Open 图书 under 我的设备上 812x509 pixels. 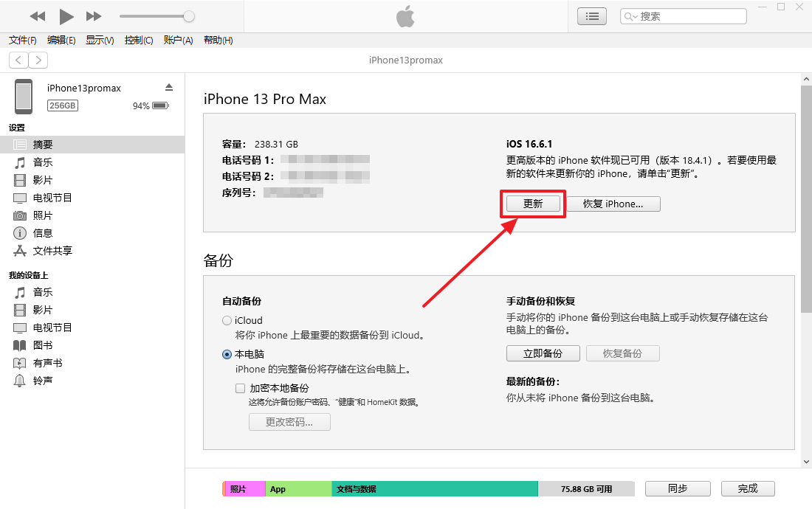coord(42,345)
